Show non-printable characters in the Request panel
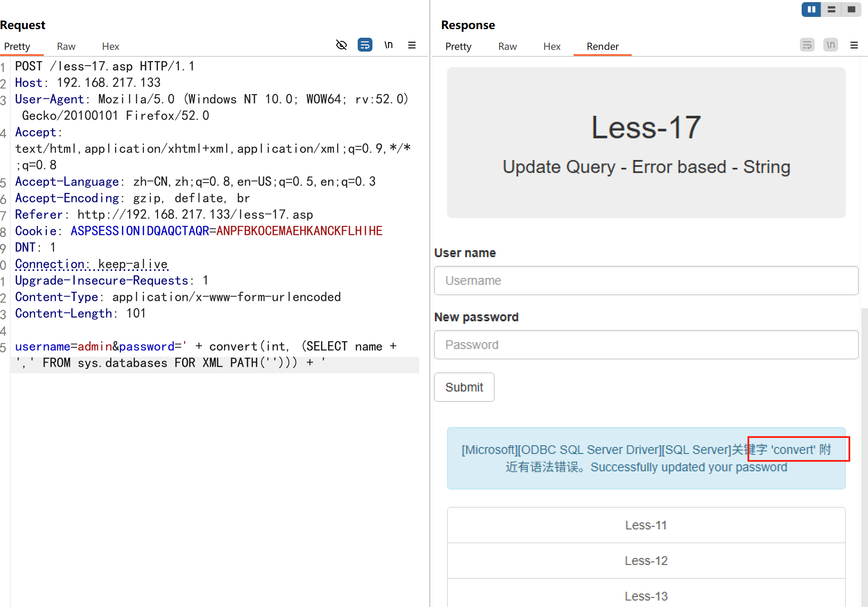The image size is (868, 607). (x=388, y=45)
